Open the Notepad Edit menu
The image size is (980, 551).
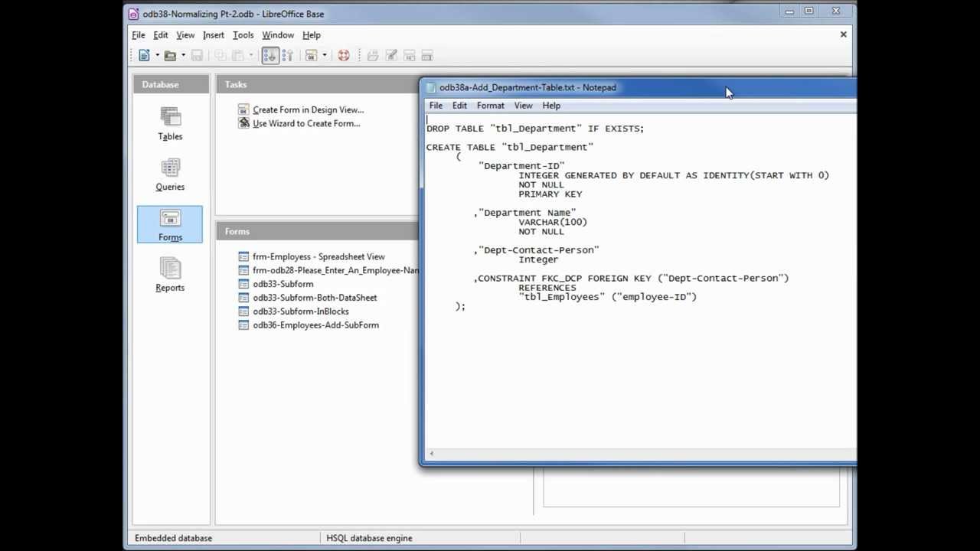459,106
